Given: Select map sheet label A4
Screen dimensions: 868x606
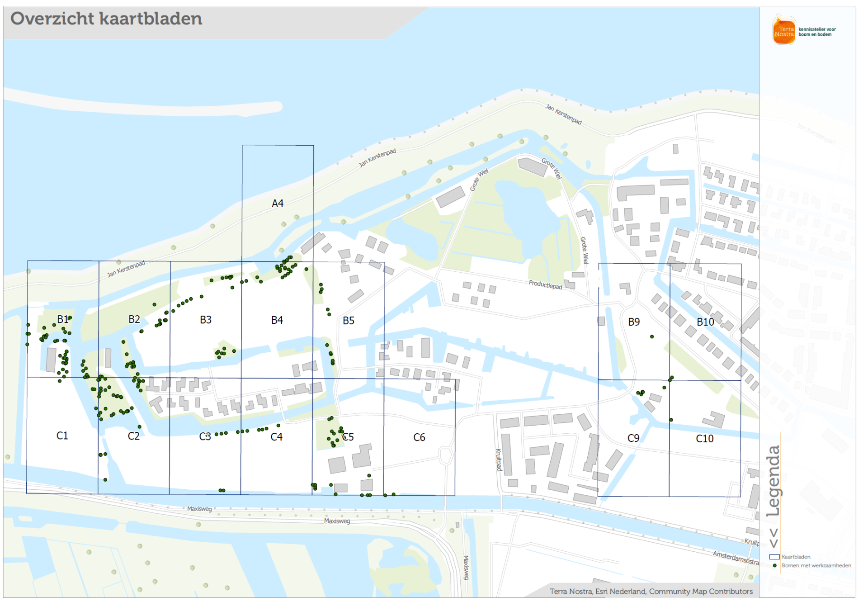Looking at the screenshot, I should 278,204.
